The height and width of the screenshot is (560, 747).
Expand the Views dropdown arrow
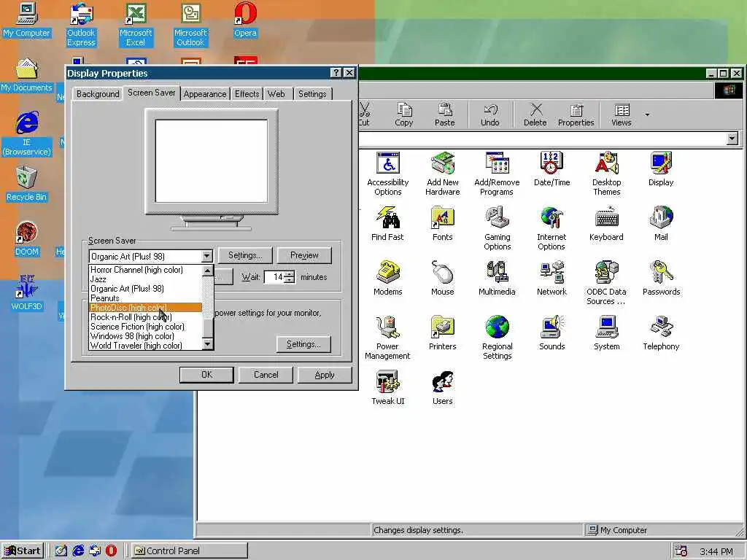point(647,114)
